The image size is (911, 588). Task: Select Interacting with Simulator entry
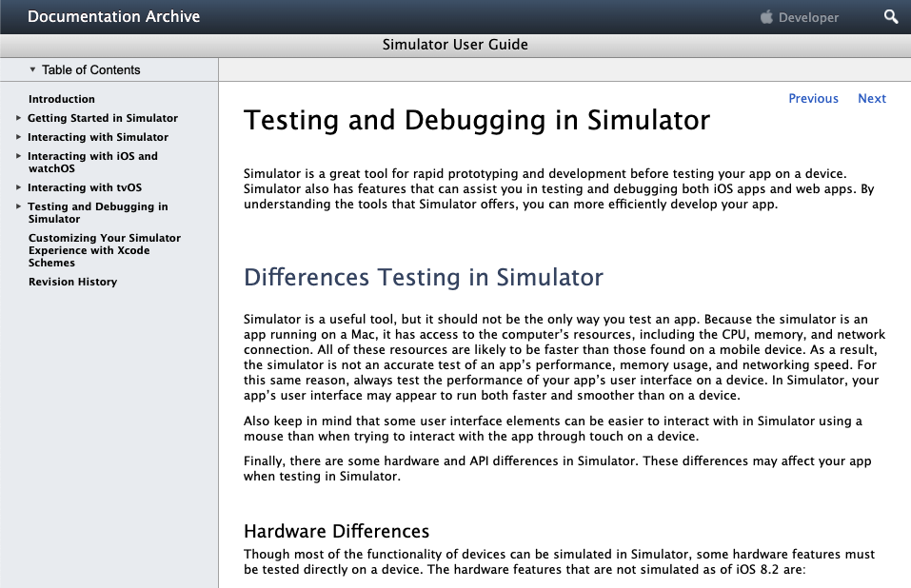[x=98, y=137]
